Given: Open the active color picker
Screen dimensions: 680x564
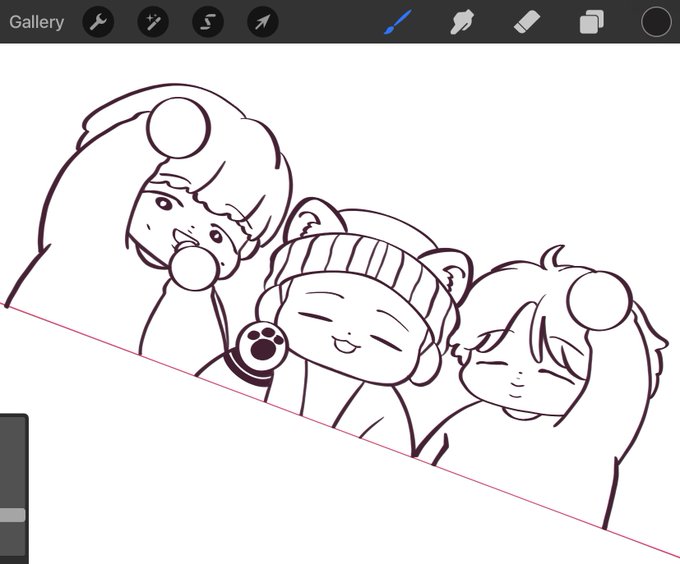Looking at the screenshot, I should [656, 22].
